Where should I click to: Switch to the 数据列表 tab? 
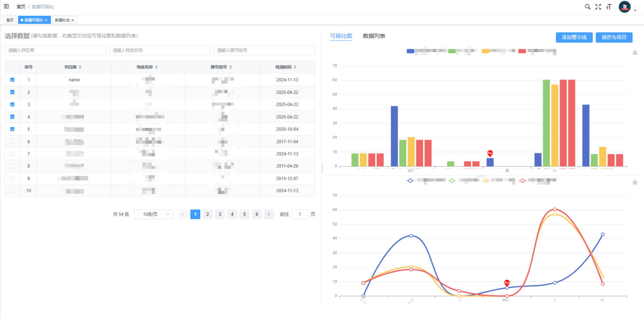click(374, 36)
